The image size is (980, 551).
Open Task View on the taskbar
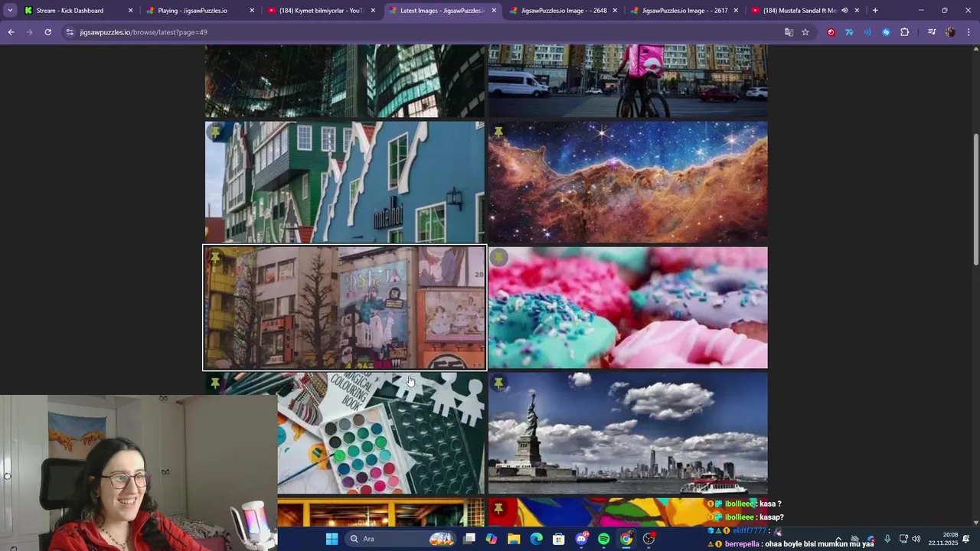point(469,539)
